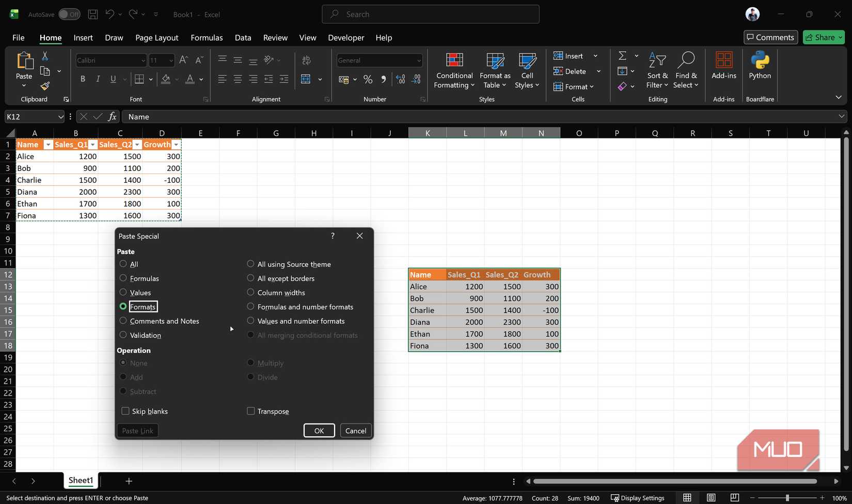This screenshot has height=504, width=852.
Task: Open Sort & Filter options
Action: [x=657, y=71]
